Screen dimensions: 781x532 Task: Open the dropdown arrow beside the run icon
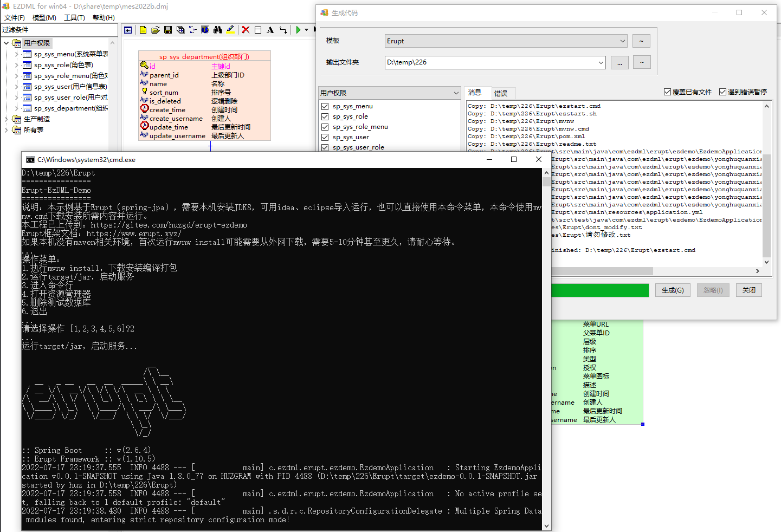pos(307,30)
